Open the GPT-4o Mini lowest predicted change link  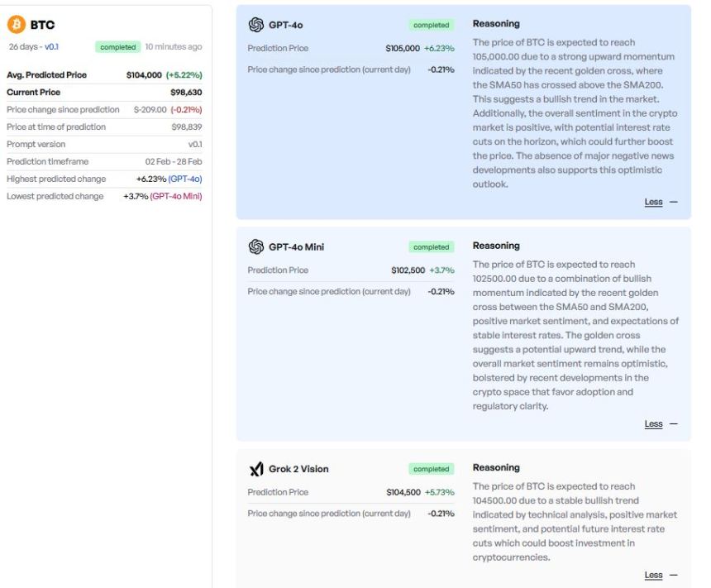[176, 196]
